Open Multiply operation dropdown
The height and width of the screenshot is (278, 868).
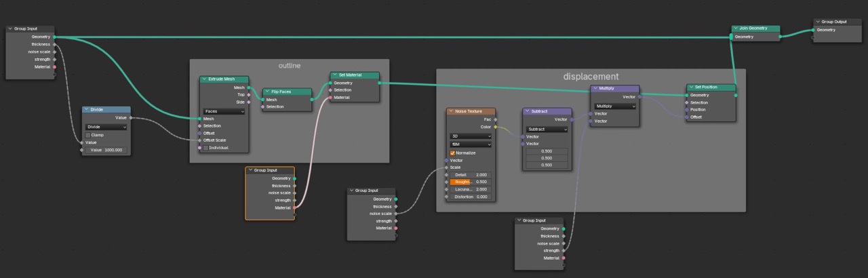(615, 106)
